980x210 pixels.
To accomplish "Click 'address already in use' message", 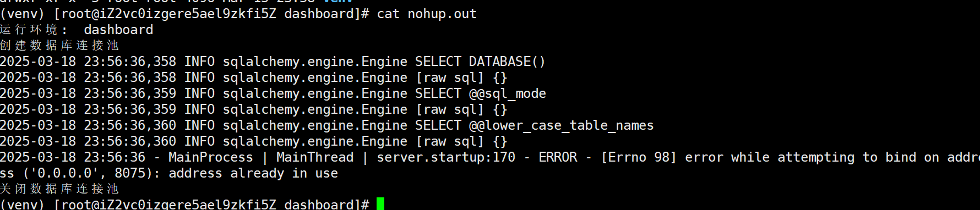I will tap(253, 173).
